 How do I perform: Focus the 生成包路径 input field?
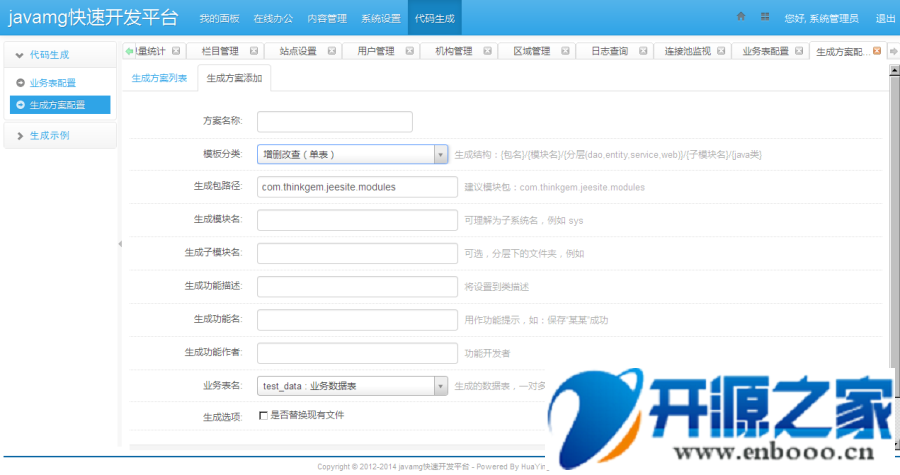357,187
